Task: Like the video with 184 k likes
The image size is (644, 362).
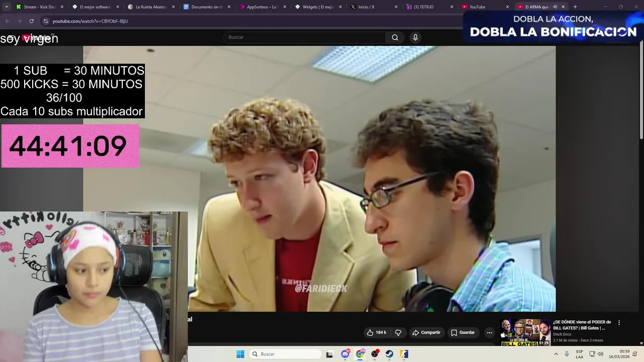Action: [377, 332]
